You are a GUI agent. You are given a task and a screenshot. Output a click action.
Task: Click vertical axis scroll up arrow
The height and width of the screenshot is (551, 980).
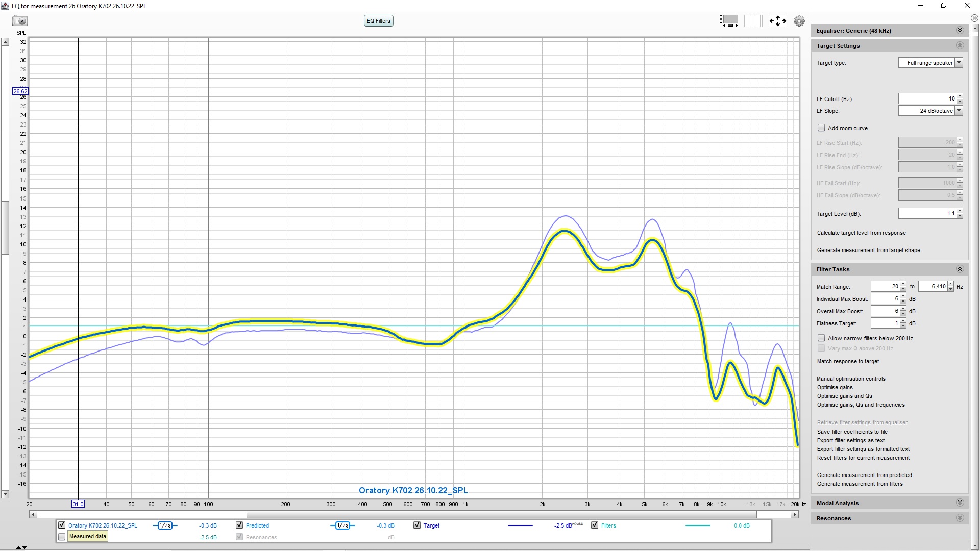pyautogui.click(x=5, y=42)
